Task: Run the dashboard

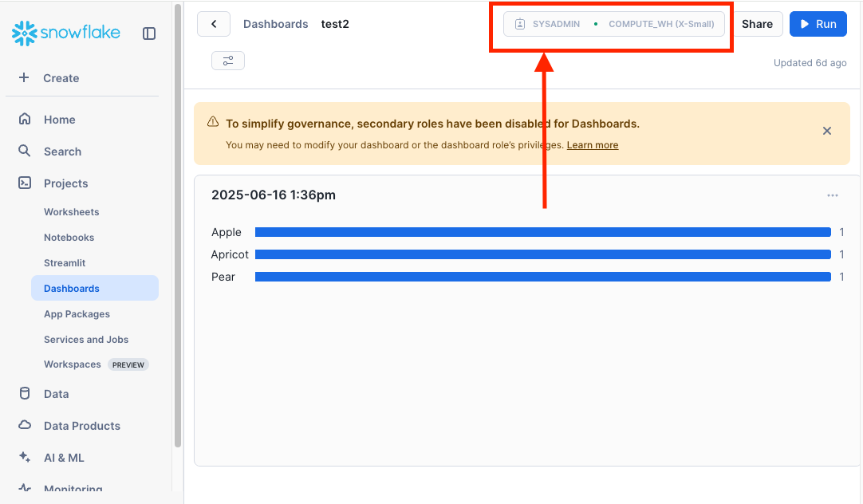Action: [x=818, y=24]
